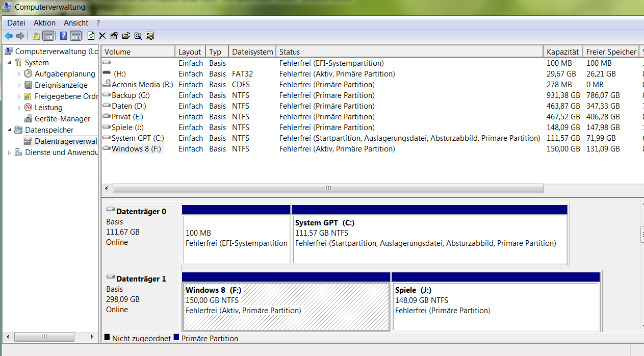Expand the Leistung node arrow
Viewport: 644px width, 356px height.
point(19,108)
